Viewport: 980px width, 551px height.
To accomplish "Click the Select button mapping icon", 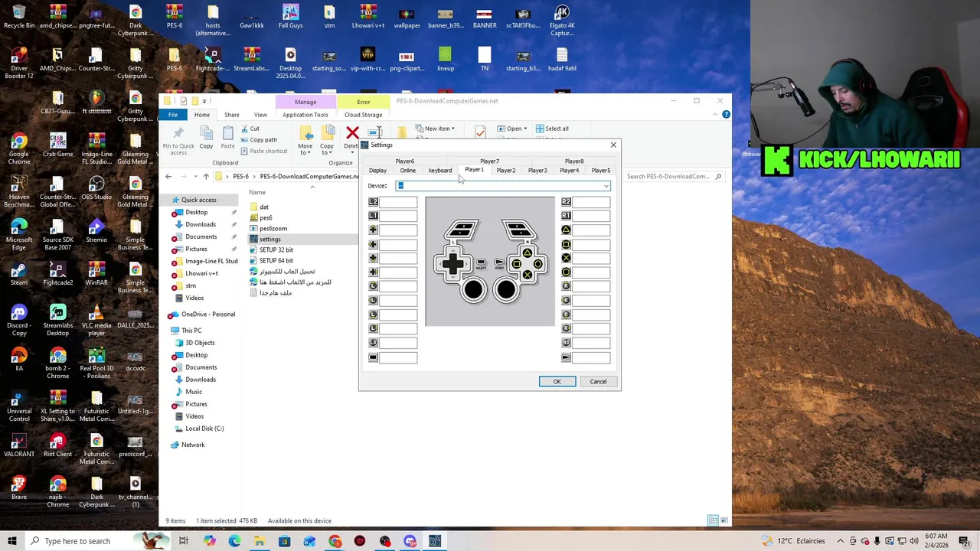I will (373, 357).
